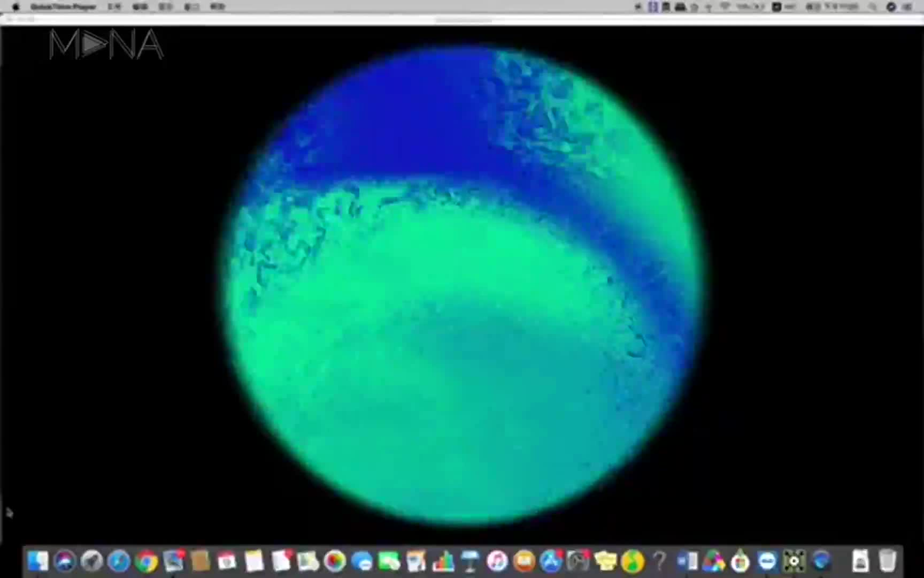Open Safari compass icon in Dock

(x=119, y=561)
